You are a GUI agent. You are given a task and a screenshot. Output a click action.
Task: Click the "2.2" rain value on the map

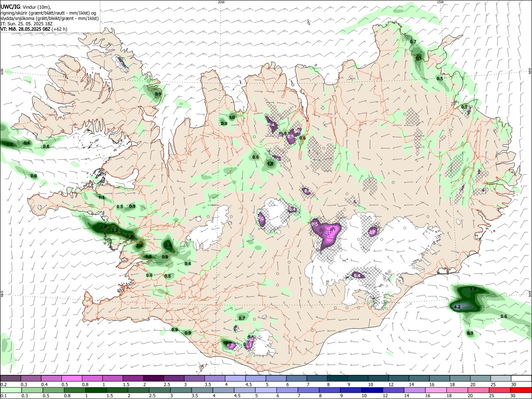click(115, 230)
